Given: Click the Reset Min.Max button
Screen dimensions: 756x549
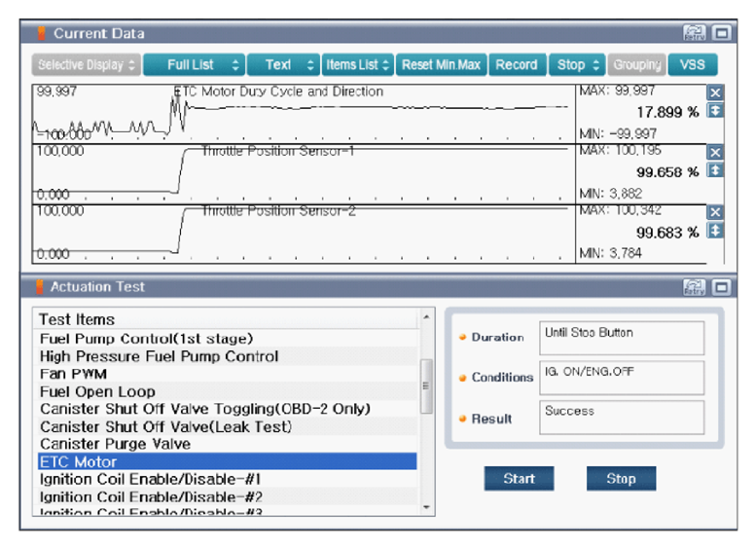Looking at the screenshot, I should pyautogui.click(x=442, y=65).
